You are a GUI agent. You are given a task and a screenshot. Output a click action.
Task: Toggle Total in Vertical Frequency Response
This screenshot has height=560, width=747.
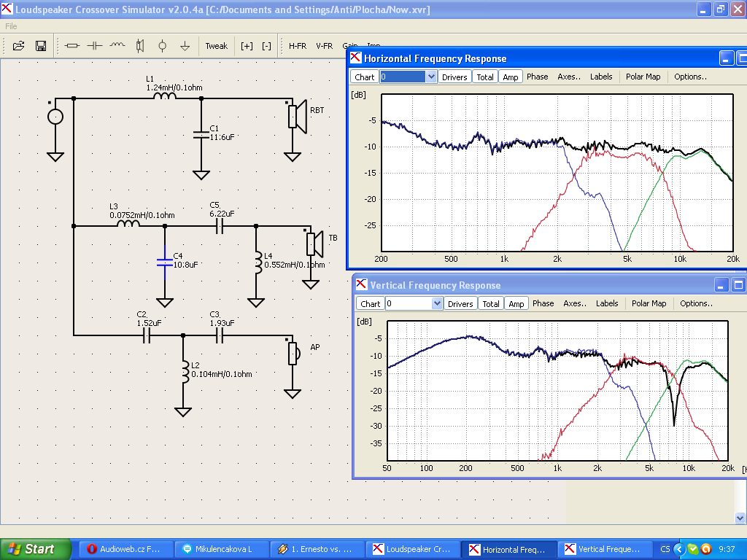coord(491,304)
